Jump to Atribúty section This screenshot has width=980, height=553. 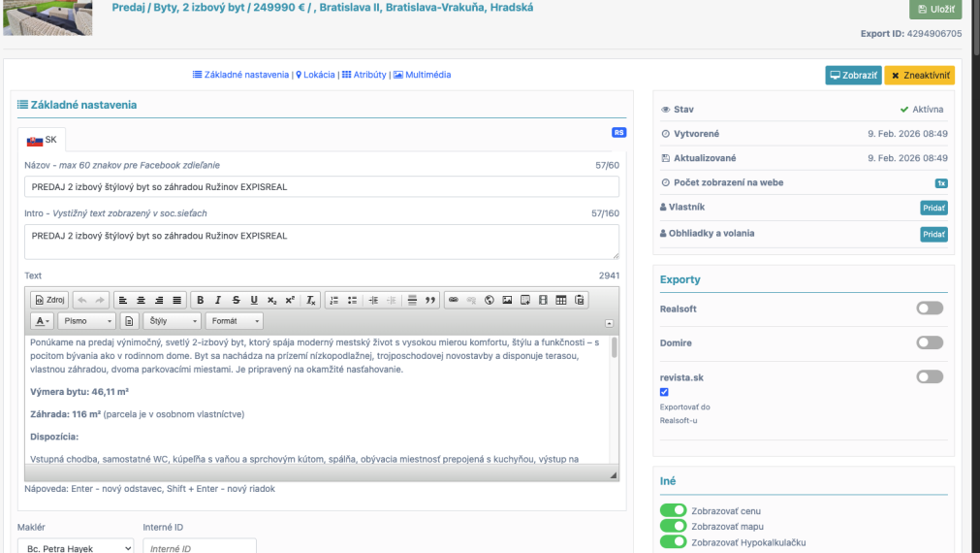click(364, 75)
